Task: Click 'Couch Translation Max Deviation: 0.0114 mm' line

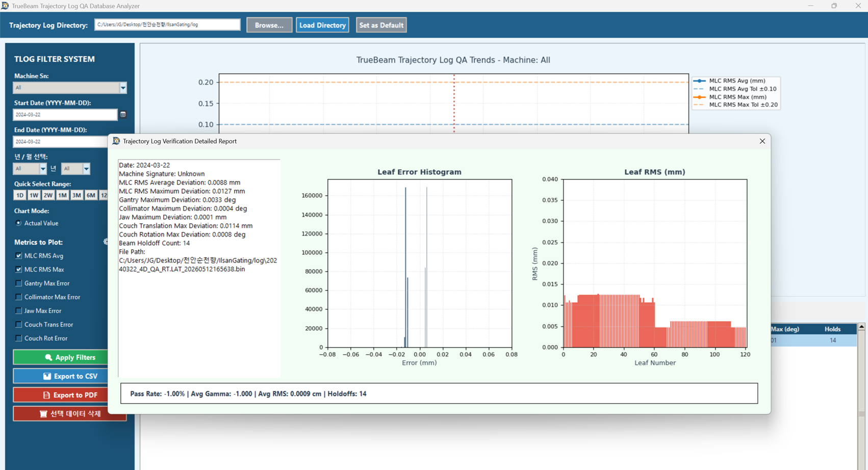Action: 186,226
